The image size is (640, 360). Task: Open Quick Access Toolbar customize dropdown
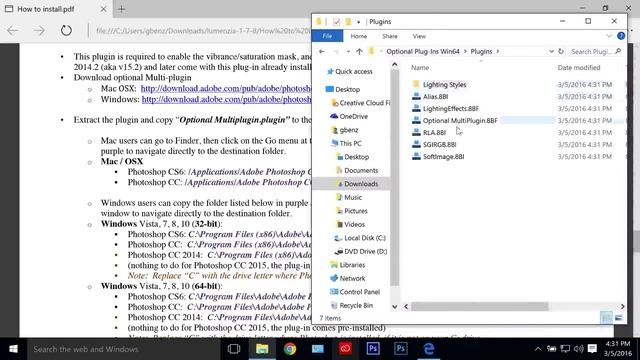358,22
